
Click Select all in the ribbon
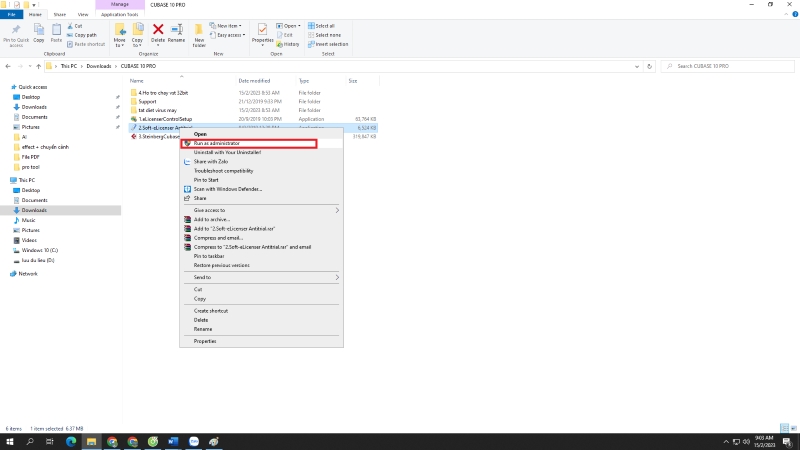tap(321, 26)
